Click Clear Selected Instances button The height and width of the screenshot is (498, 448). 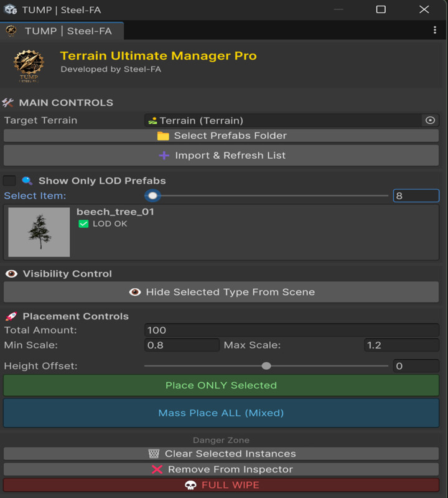pyautogui.click(x=222, y=454)
